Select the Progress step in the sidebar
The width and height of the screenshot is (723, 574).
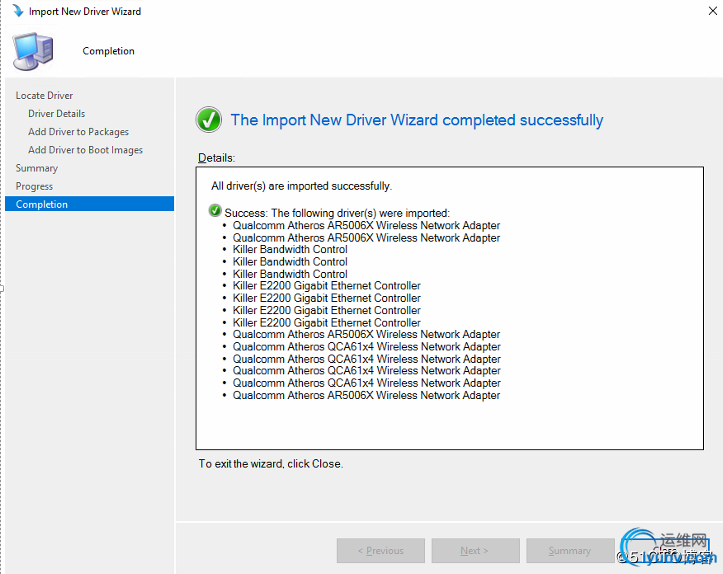[x=34, y=186]
